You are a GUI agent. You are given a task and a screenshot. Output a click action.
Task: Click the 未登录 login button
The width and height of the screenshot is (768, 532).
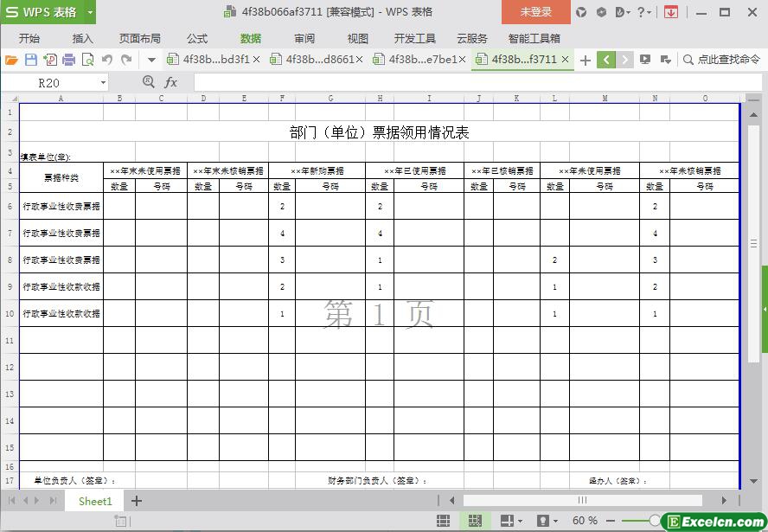click(535, 12)
